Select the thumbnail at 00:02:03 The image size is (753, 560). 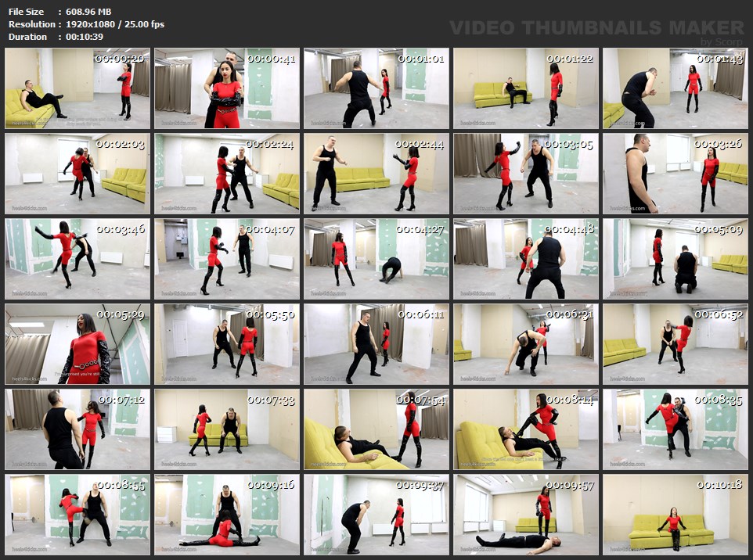tap(77, 174)
